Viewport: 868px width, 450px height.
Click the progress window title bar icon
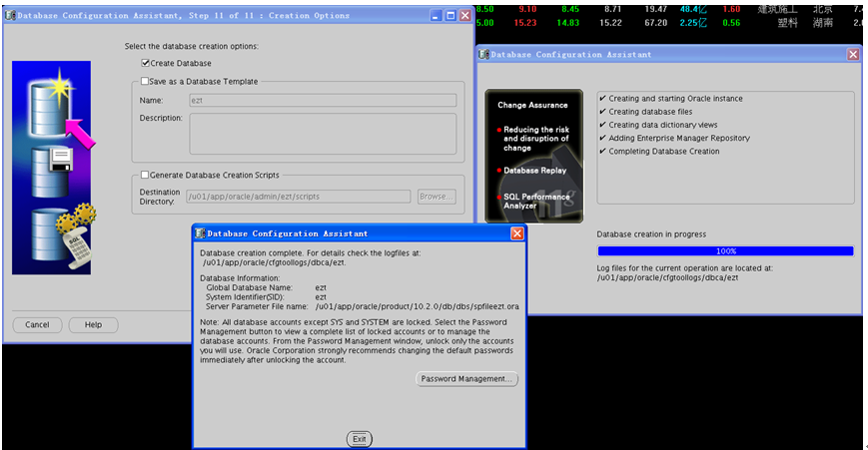(483, 54)
